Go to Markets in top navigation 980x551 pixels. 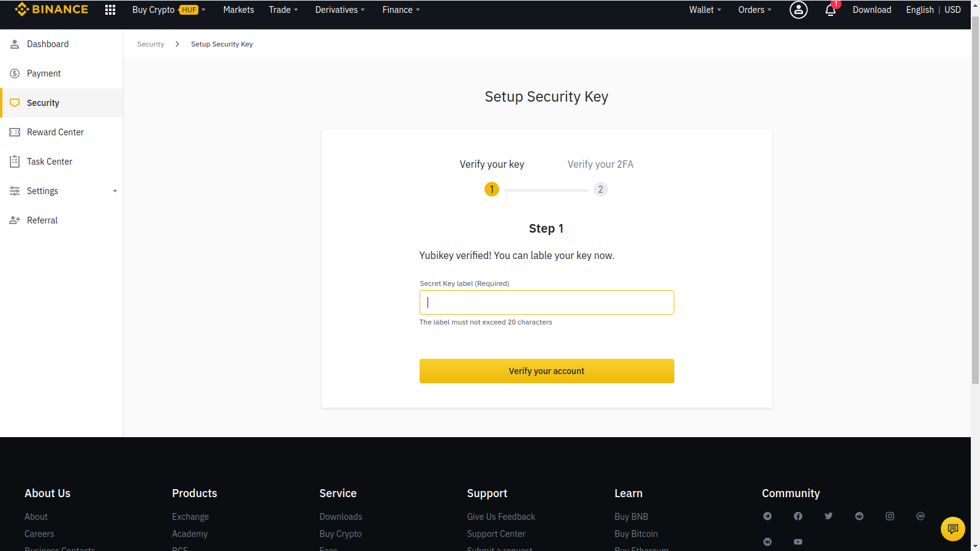click(x=238, y=10)
